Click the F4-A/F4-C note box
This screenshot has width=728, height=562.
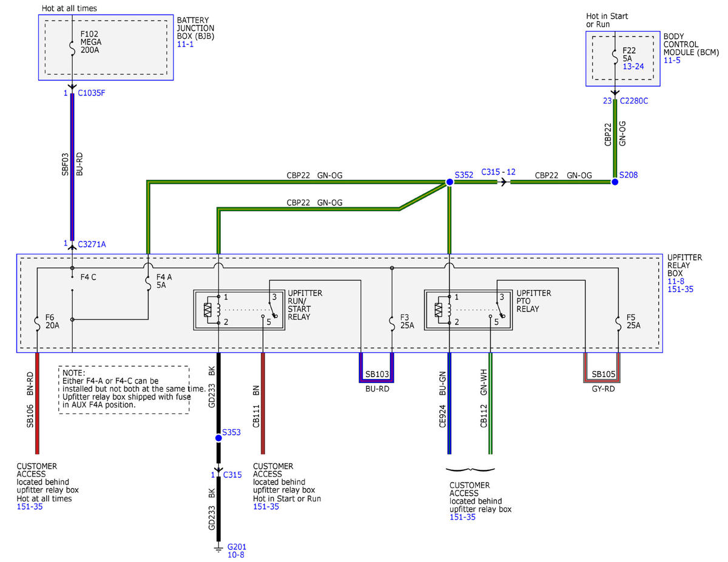pyautogui.click(x=124, y=389)
